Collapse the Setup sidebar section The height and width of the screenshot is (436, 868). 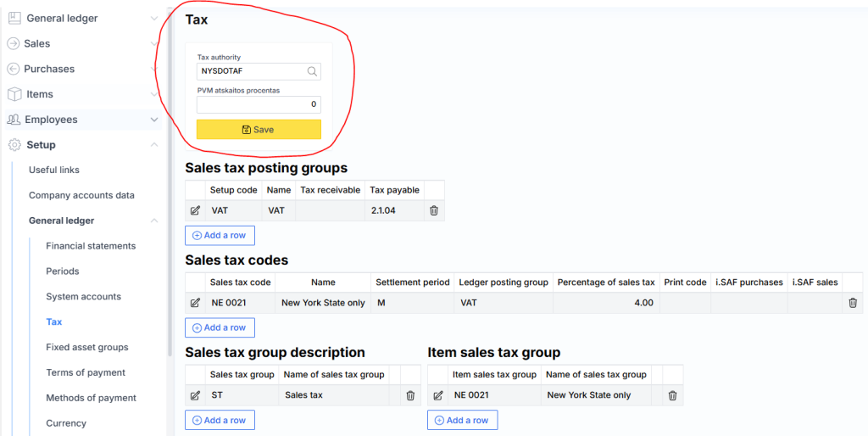click(x=153, y=145)
